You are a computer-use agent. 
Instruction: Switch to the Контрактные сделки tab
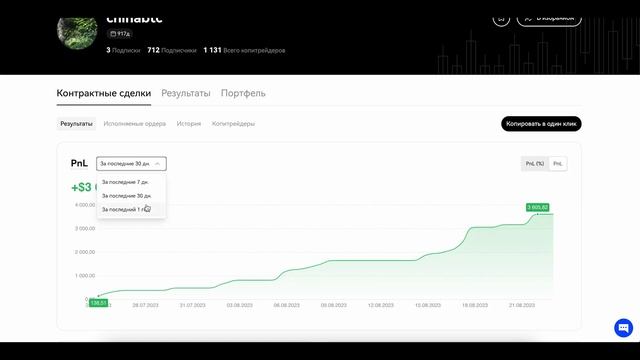[x=104, y=93]
